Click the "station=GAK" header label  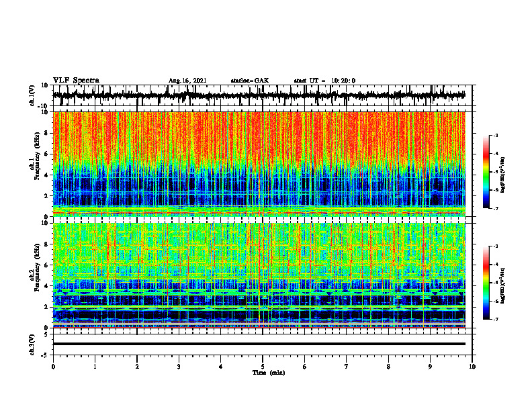[250, 81]
